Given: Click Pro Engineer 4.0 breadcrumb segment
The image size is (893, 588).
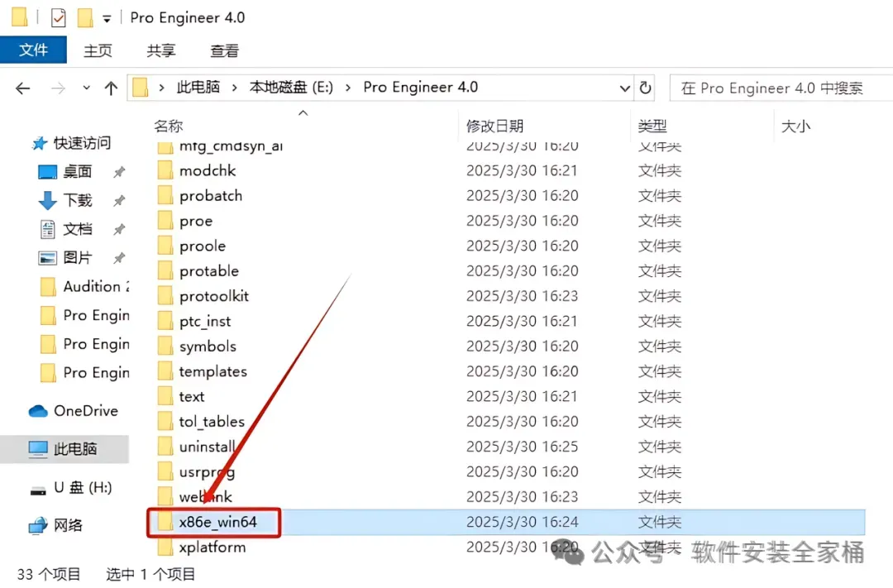Looking at the screenshot, I should point(420,87).
